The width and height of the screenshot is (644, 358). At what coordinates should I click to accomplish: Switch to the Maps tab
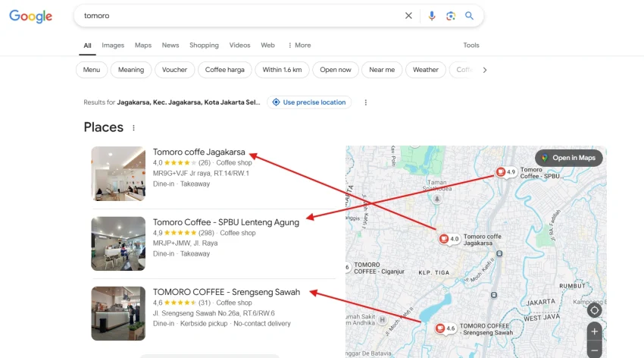(143, 46)
